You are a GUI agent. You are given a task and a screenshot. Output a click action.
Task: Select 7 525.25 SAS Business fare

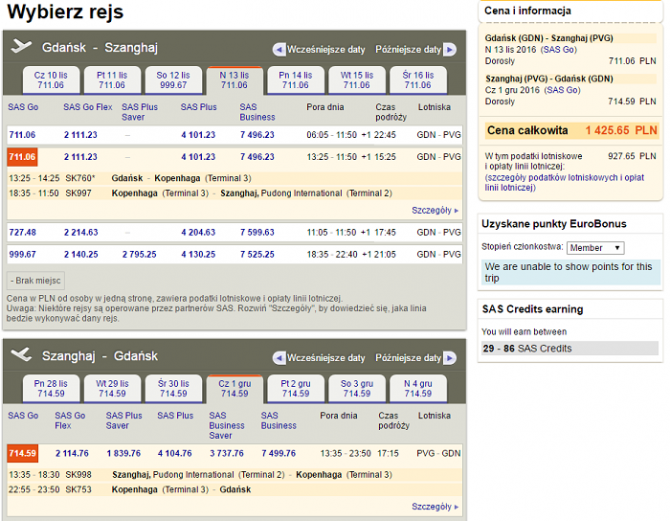coord(257,254)
